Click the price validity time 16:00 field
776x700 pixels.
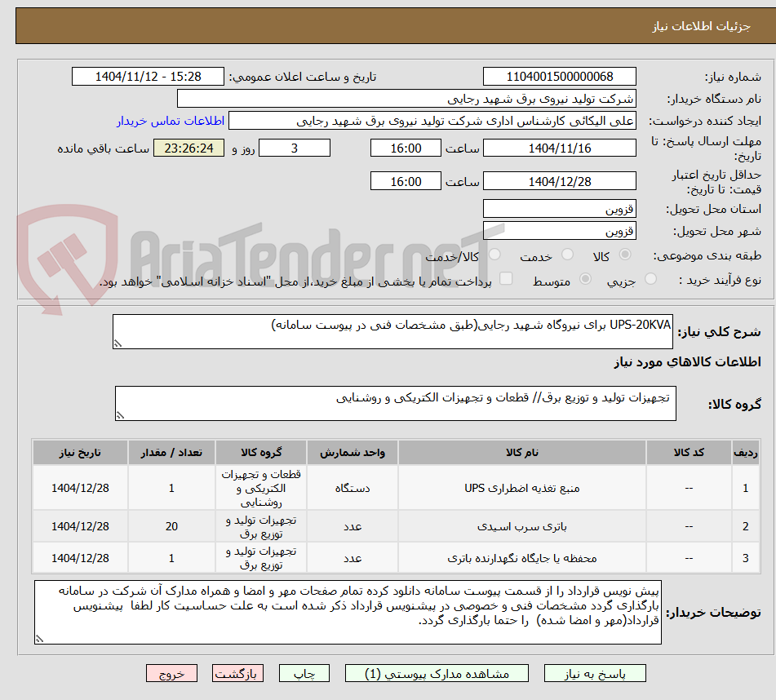(406, 181)
